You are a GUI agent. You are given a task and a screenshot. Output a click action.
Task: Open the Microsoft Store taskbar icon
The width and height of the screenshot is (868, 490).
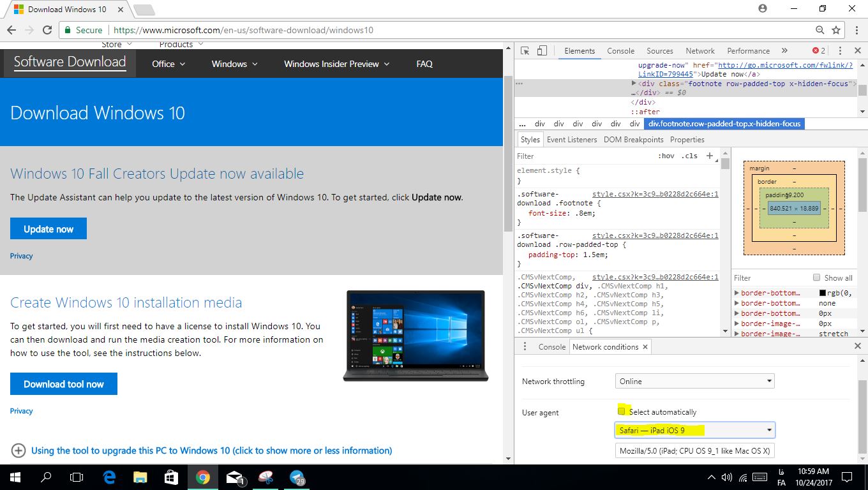click(171, 477)
